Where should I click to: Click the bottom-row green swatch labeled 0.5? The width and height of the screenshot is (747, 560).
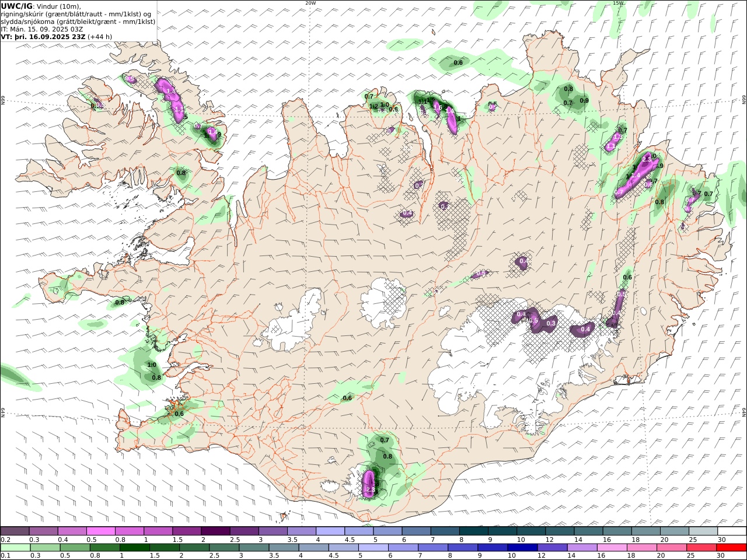coord(75,548)
